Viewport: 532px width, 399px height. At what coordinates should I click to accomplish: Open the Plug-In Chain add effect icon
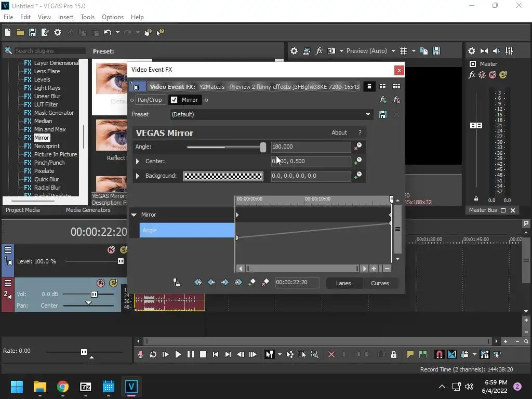point(383,100)
